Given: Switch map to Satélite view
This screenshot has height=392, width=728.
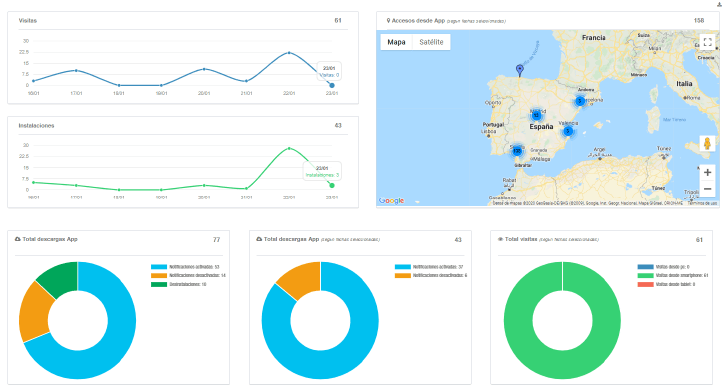Looking at the screenshot, I should pyautogui.click(x=431, y=42).
